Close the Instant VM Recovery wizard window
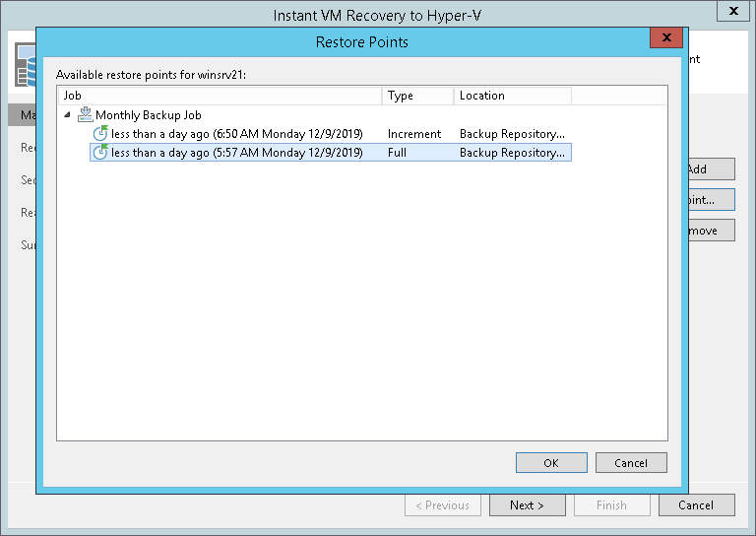 click(733, 11)
